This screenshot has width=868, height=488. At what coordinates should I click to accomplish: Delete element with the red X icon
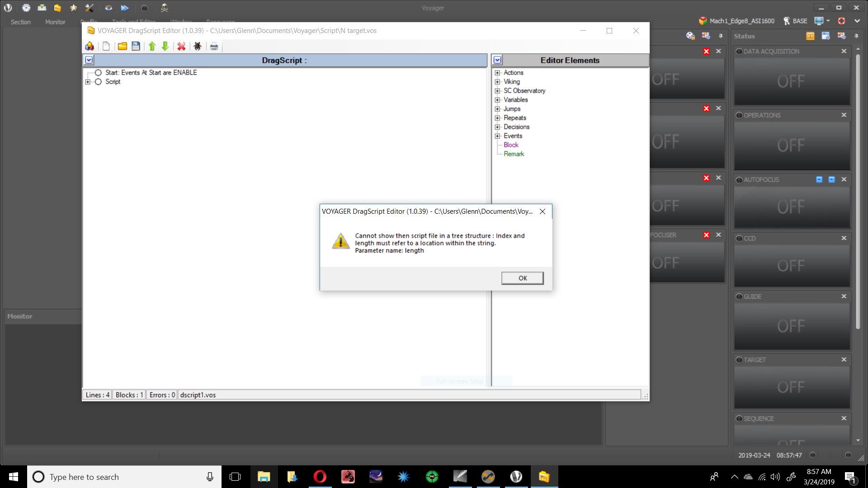tap(181, 46)
